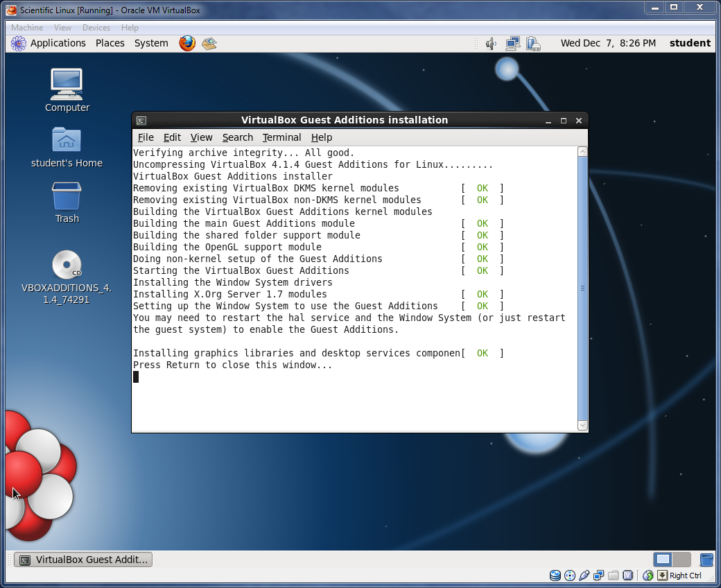The image size is (721, 588).
Task: Click the optical disc indicator in VirtualBox status bar
Action: [x=570, y=575]
